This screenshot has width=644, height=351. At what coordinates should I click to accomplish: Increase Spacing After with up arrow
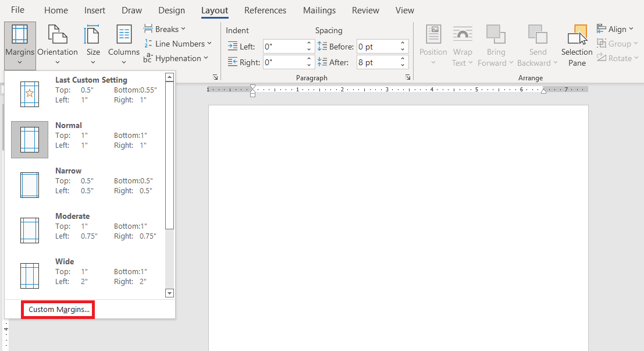point(403,59)
